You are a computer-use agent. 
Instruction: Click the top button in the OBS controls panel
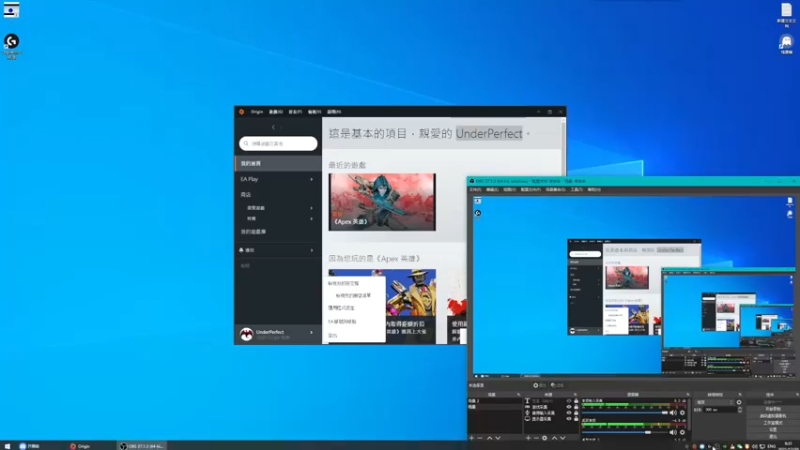point(773,402)
